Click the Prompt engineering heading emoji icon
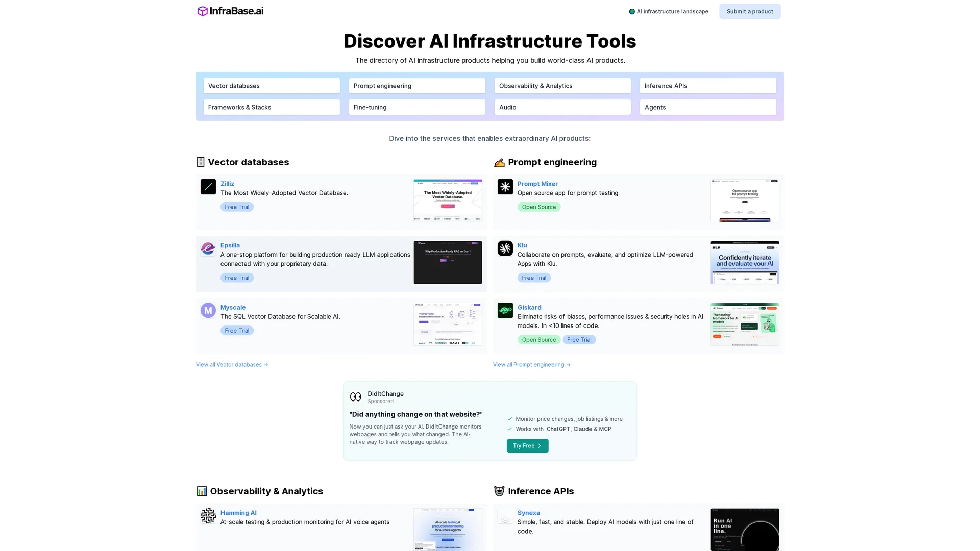Image resolution: width=980 pixels, height=551 pixels. coord(499,162)
